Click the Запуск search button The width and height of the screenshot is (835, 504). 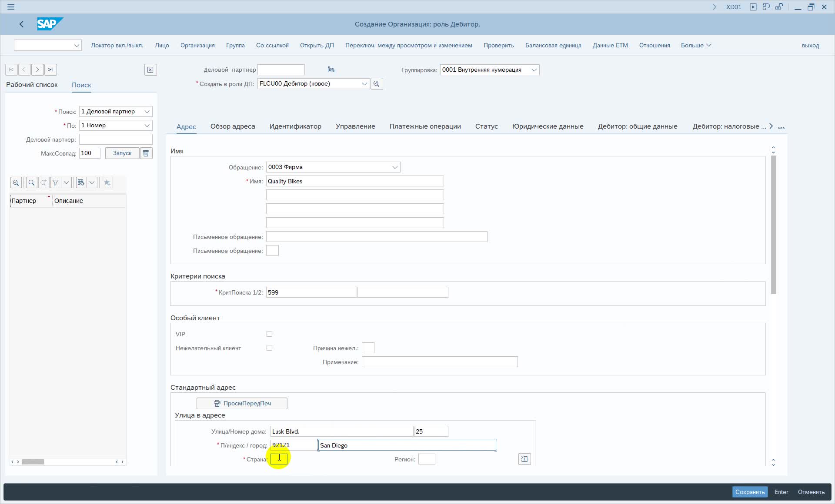click(122, 153)
